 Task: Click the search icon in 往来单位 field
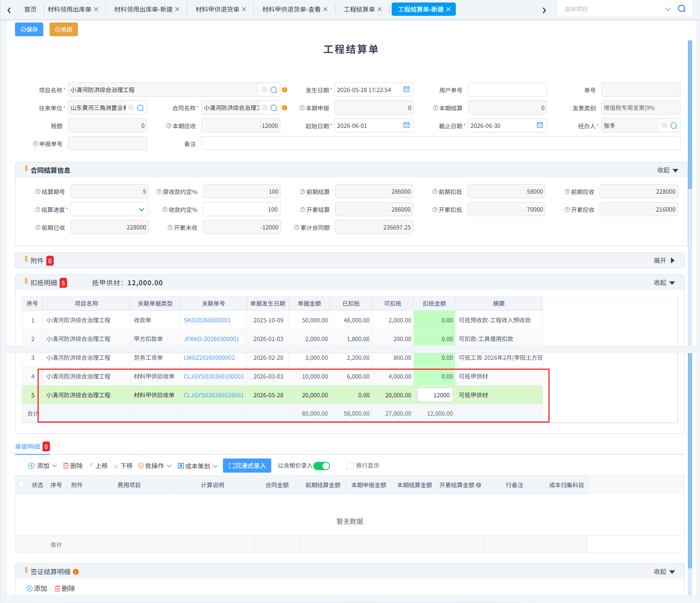click(x=140, y=108)
